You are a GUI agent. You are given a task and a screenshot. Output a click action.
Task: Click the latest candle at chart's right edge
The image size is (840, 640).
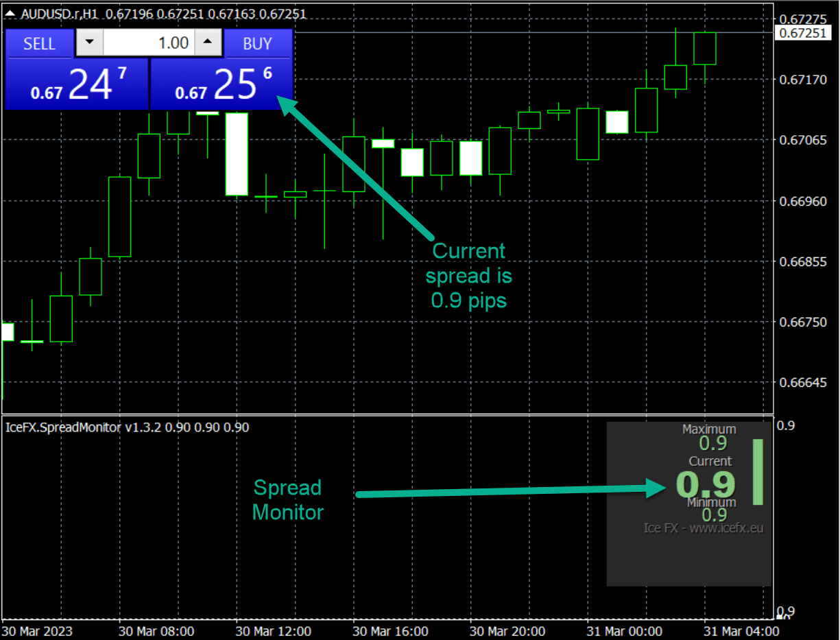pyautogui.click(x=704, y=49)
